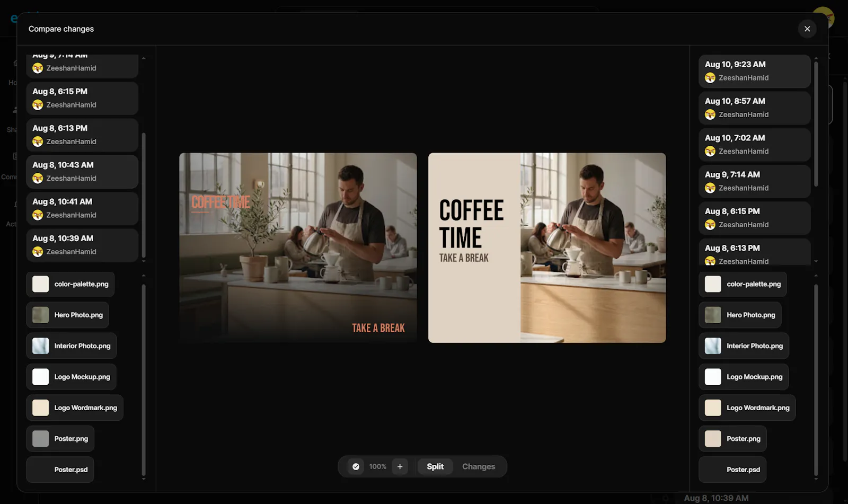The image size is (848, 504).
Task: Click the right version list scroll-down arrow
Action: (816, 261)
